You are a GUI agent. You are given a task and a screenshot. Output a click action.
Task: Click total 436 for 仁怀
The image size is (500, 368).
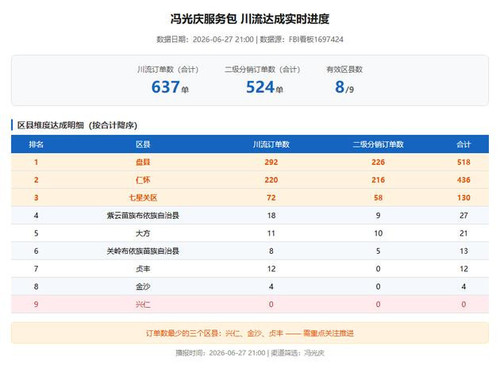click(464, 180)
